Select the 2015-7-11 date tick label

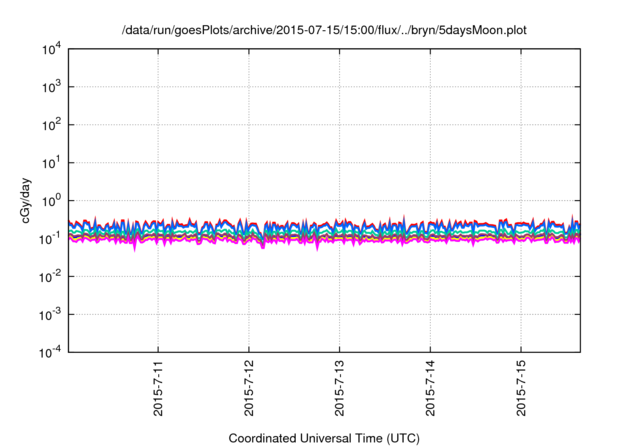pyautogui.click(x=158, y=391)
